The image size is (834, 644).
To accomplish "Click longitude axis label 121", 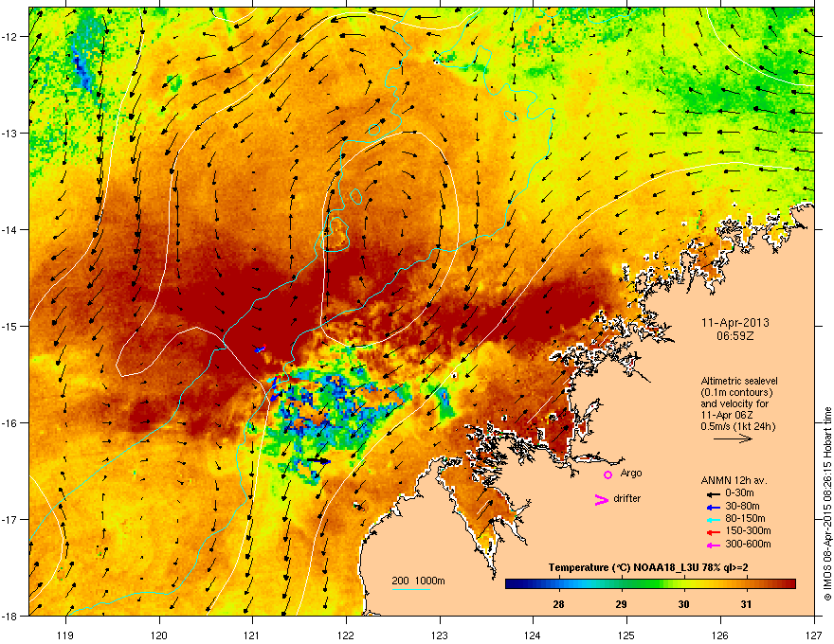I will 252,635.
